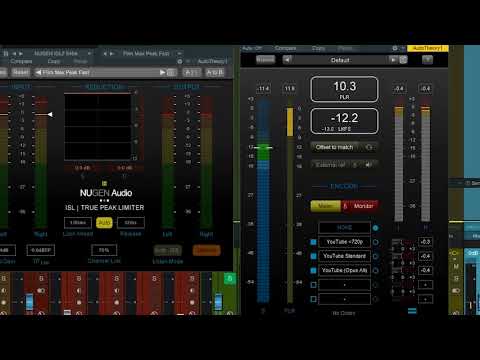
Task: Click the 10.3 PLR readout box
Action: (x=344, y=89)
